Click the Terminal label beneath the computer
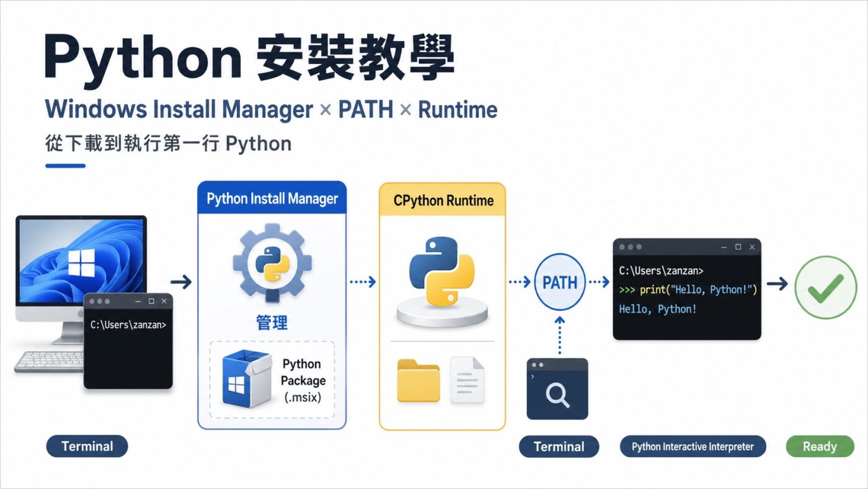 pos(87,446)
